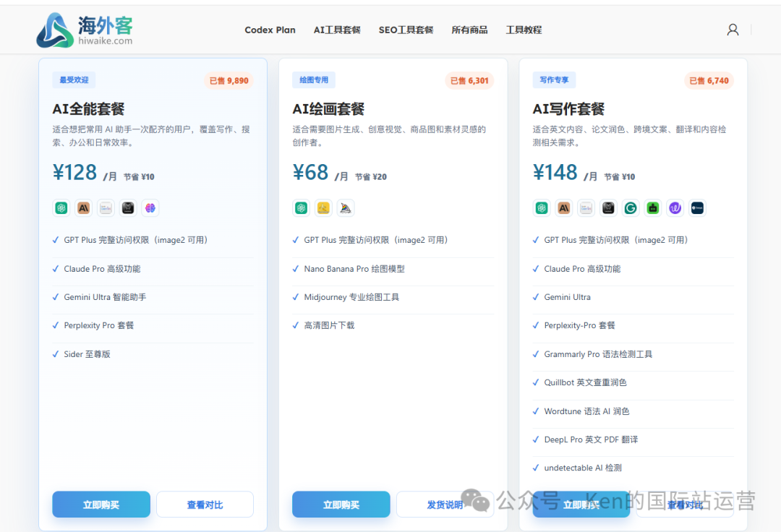Click Perplexity-Pro 套餐 feature row

point(633,325)
